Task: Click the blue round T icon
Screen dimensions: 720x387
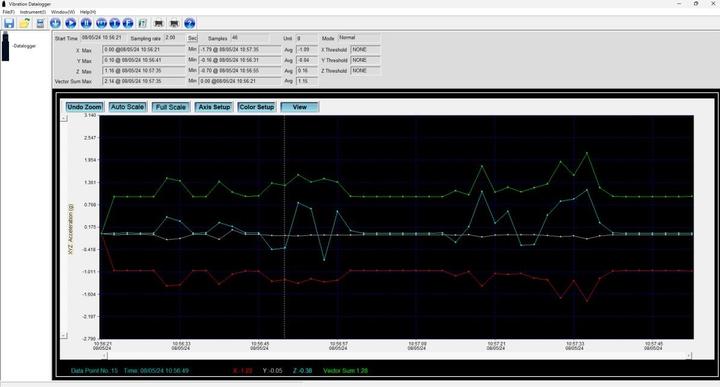Action: (x=115, y=23)
